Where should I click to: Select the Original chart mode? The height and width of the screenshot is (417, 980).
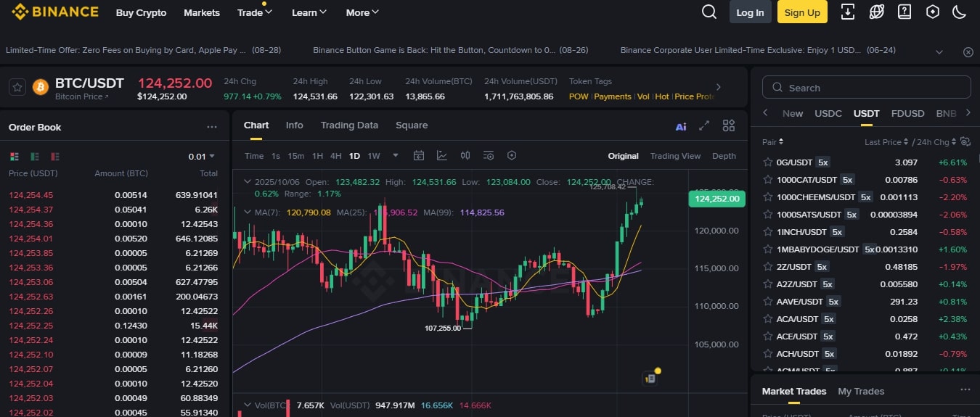click(624, 156)
